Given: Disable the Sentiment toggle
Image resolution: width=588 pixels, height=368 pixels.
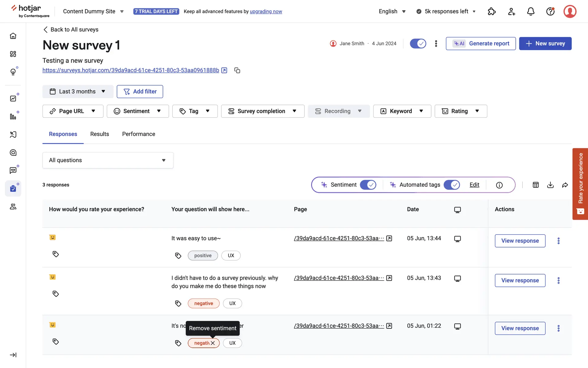Looking at the screenshot, I should coord(368,185).
